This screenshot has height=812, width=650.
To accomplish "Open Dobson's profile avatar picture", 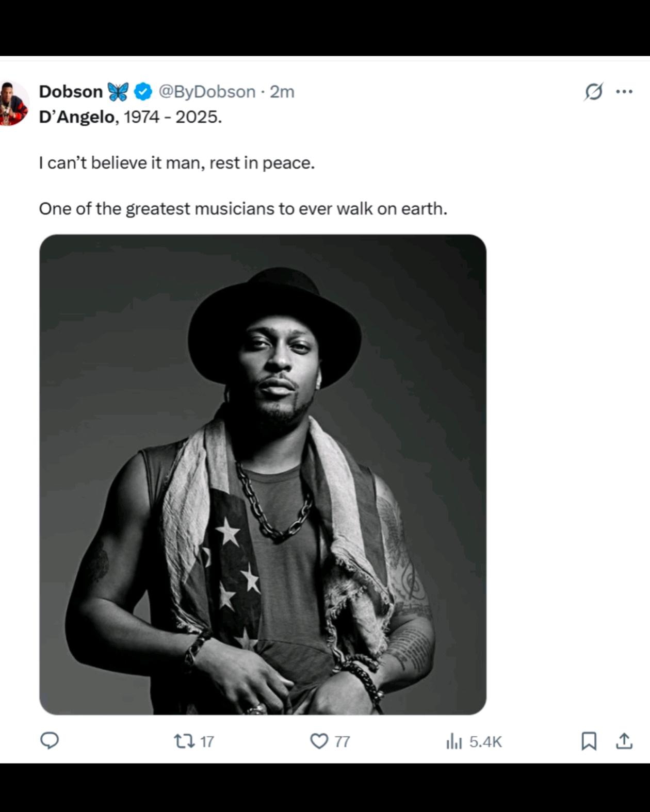I will pos(13,103).
